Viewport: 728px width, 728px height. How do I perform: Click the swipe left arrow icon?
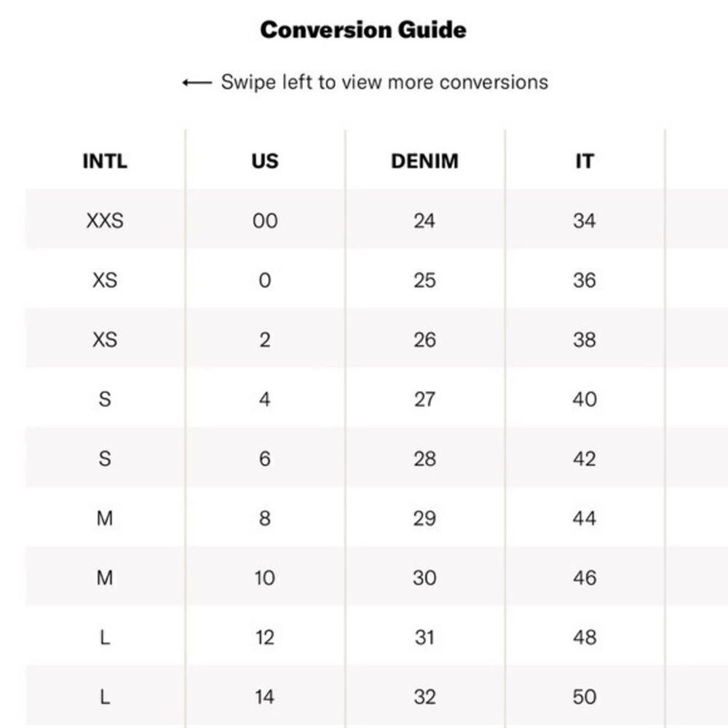click(197, 83)
